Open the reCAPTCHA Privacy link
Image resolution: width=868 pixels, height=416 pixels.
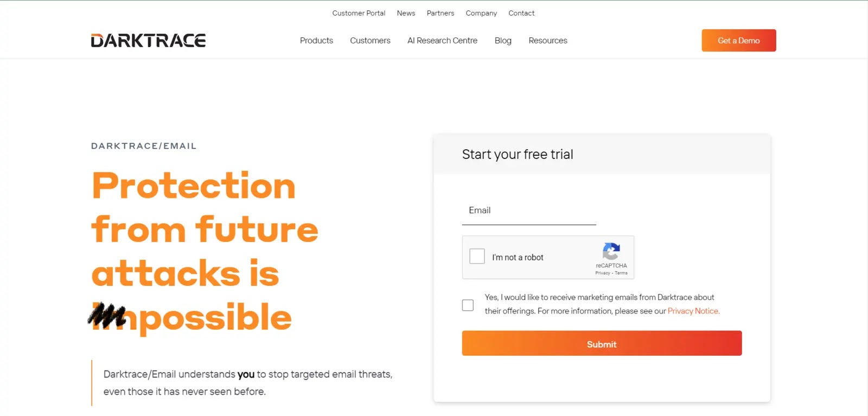[x=602, y=273]
